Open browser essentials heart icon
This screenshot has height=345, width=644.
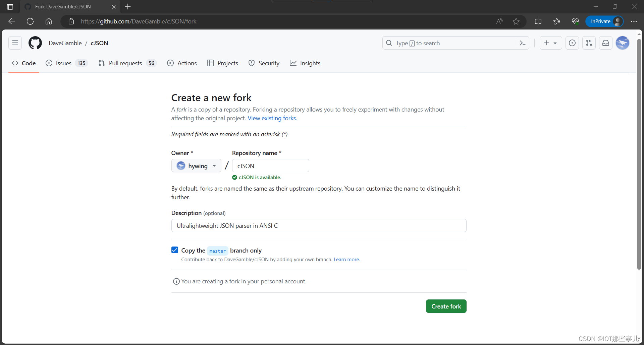pos(575,21)
